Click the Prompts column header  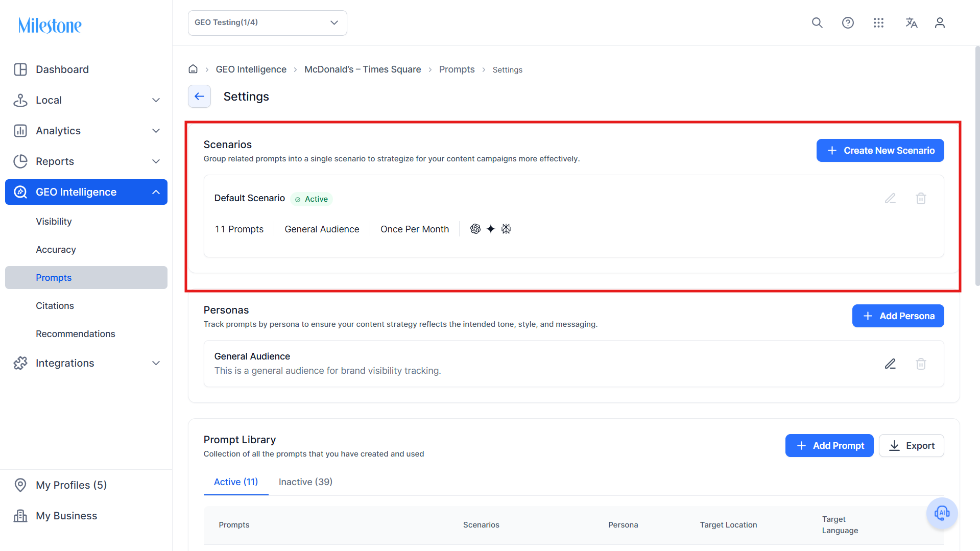tap(234, 525)
